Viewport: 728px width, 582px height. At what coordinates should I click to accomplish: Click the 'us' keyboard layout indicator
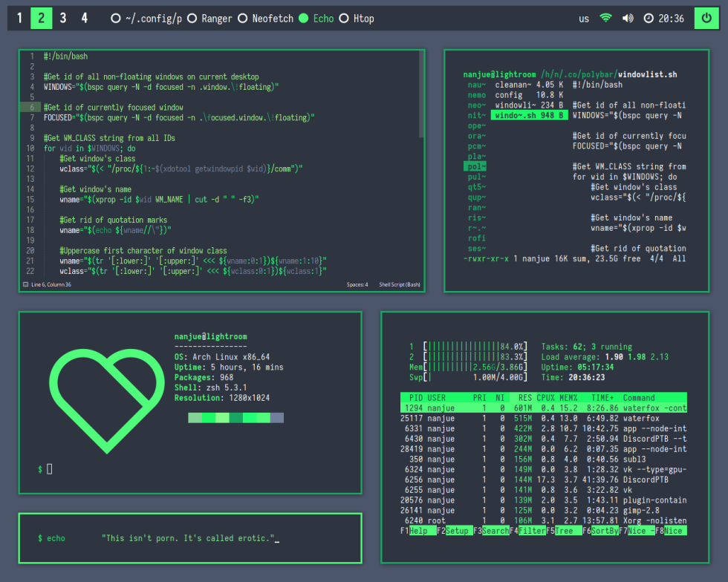584,18
